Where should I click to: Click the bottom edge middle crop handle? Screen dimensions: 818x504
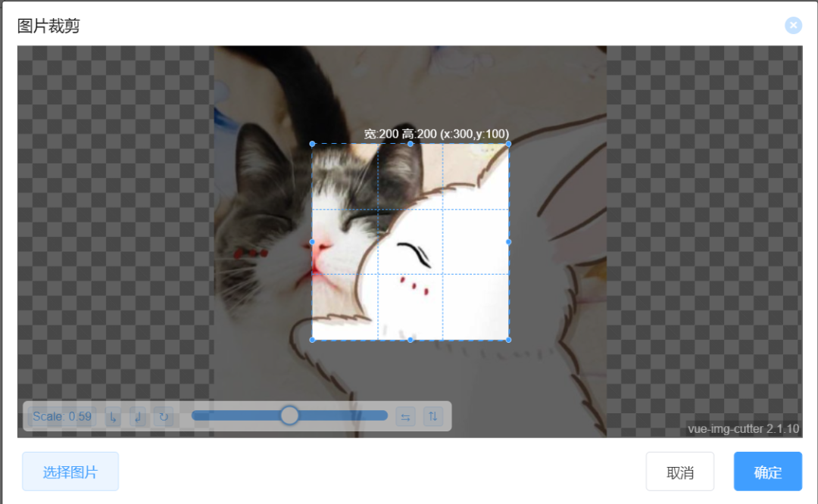(x=411, y=340)
